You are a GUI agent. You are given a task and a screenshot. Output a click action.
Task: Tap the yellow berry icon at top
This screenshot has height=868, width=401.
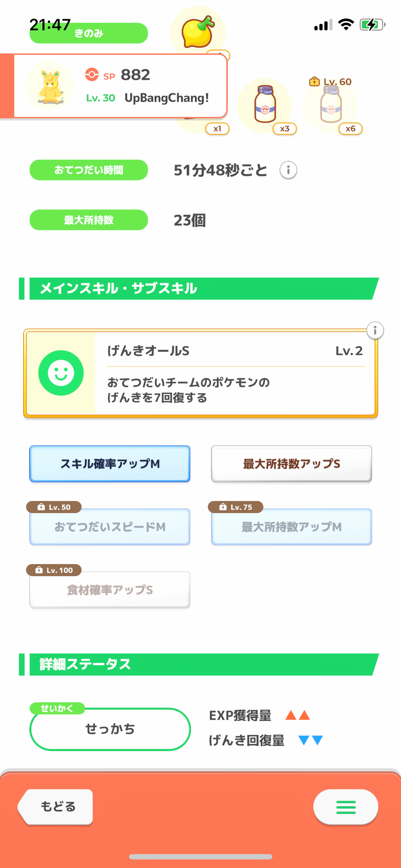click(198, 32)
